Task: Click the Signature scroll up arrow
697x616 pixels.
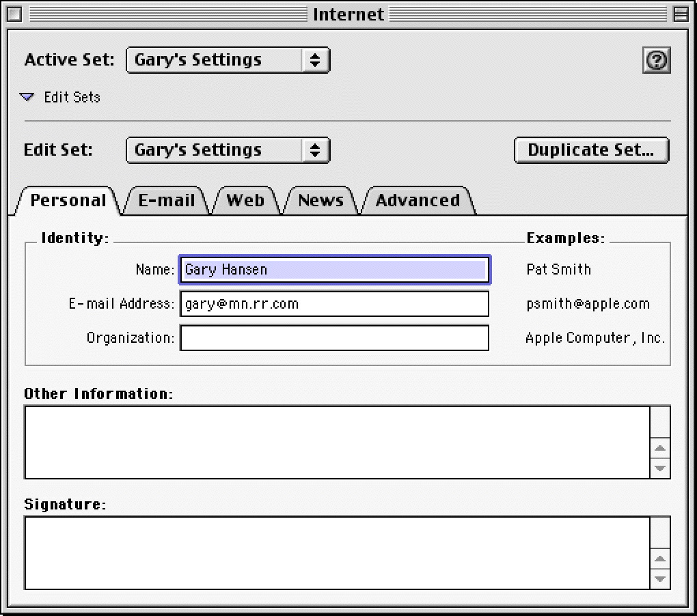Action: pos(660,559)
